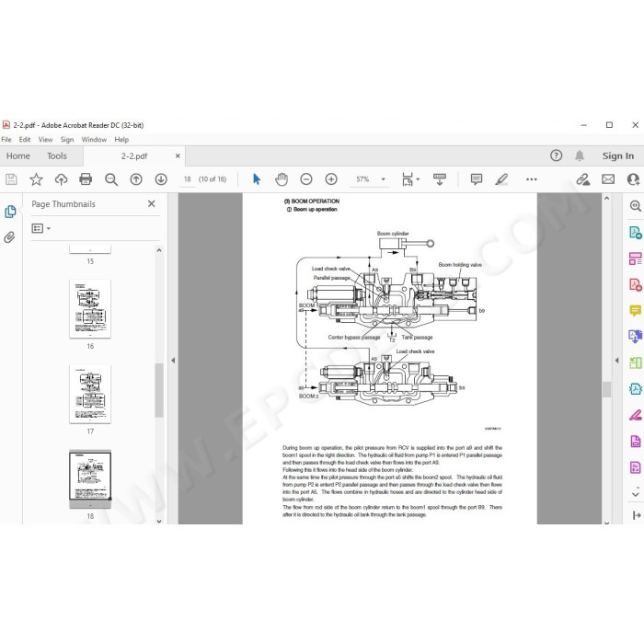
Task: Open the yellow Comment tool in right pane
Action: [x=636, y=311]
